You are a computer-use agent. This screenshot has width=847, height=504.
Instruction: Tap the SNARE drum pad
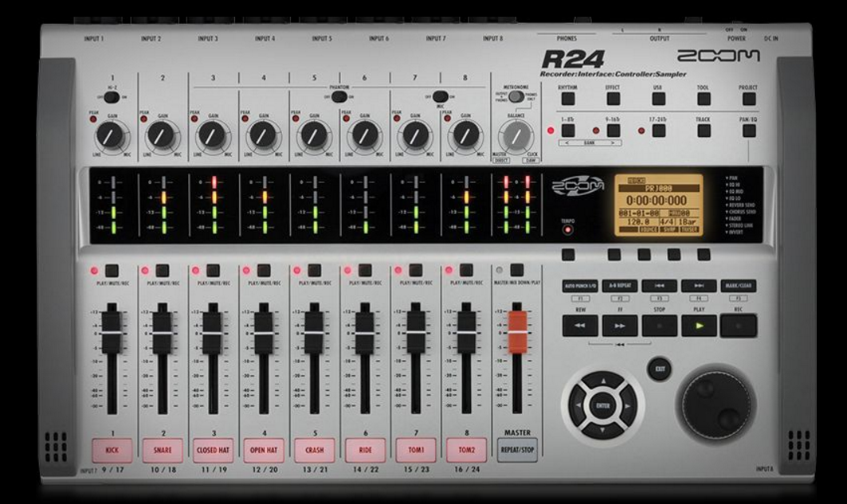coord(163,450)
